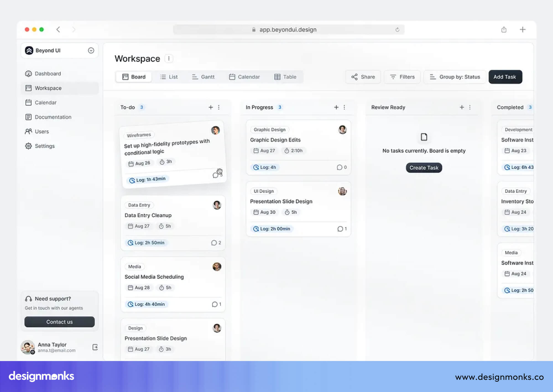Click the Share icon in the toolbar
Image resolution: width=553 pixels, height=392 pixels.
355,77
